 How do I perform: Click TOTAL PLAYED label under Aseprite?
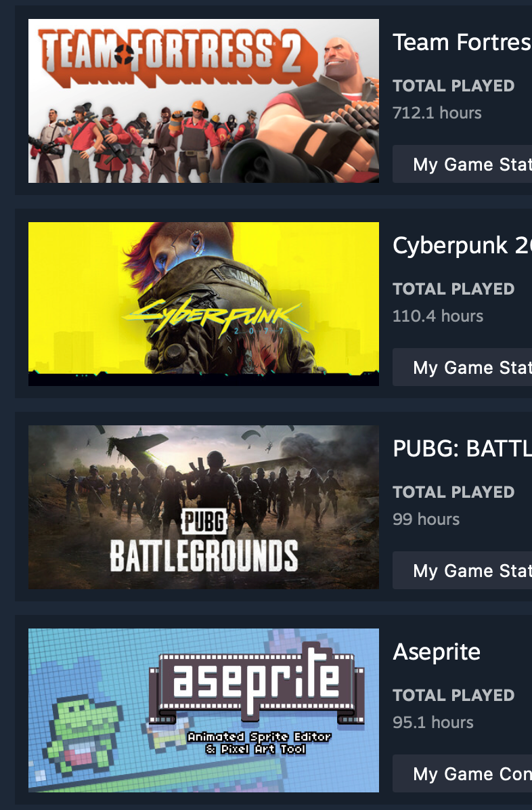point(453,696)
